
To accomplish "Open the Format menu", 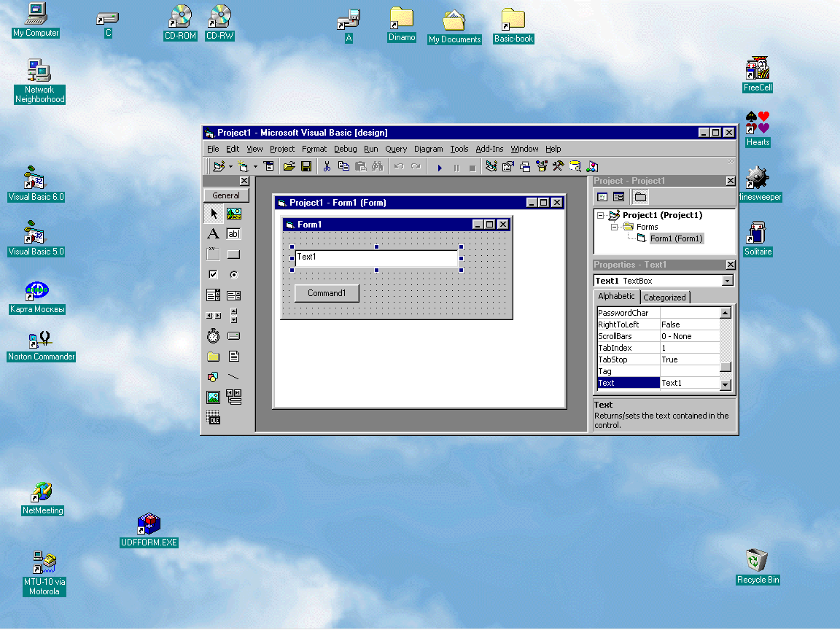I will click(314, 149).
